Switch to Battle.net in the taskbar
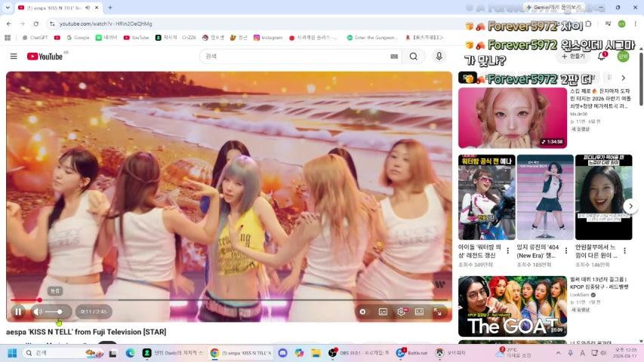The width and height of the screenshot is (644, 362). click(412, 353)
